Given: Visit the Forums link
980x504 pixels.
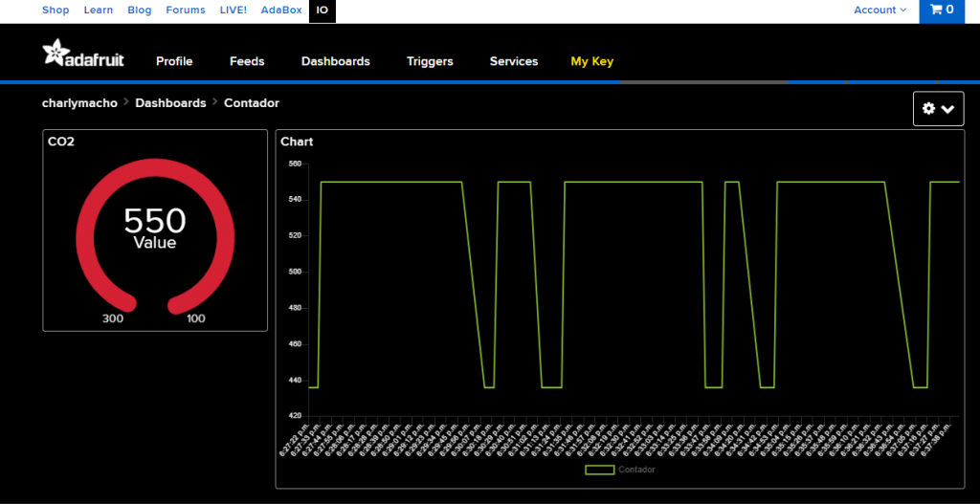Looking at the screenshot, I should tap(185, 11).
